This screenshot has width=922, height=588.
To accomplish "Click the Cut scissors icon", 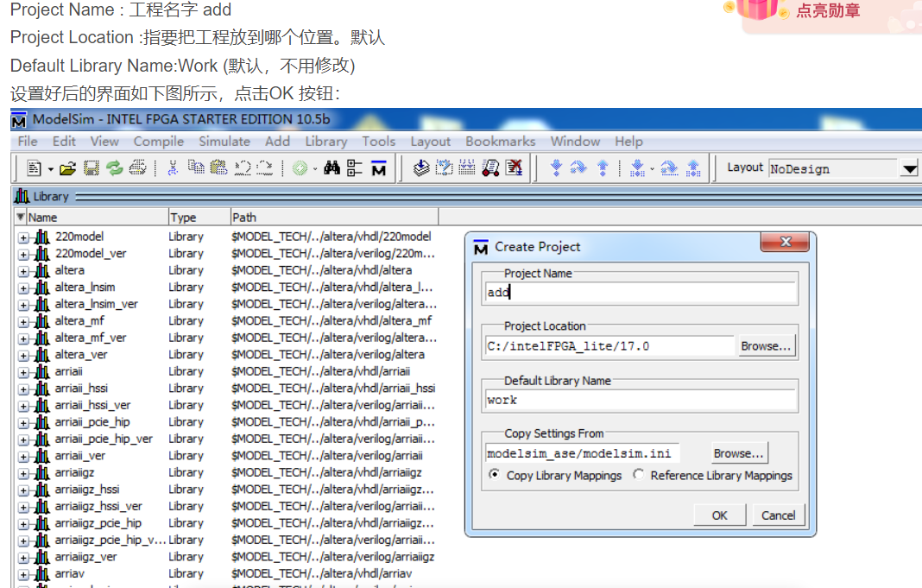I will click(173, 168).
